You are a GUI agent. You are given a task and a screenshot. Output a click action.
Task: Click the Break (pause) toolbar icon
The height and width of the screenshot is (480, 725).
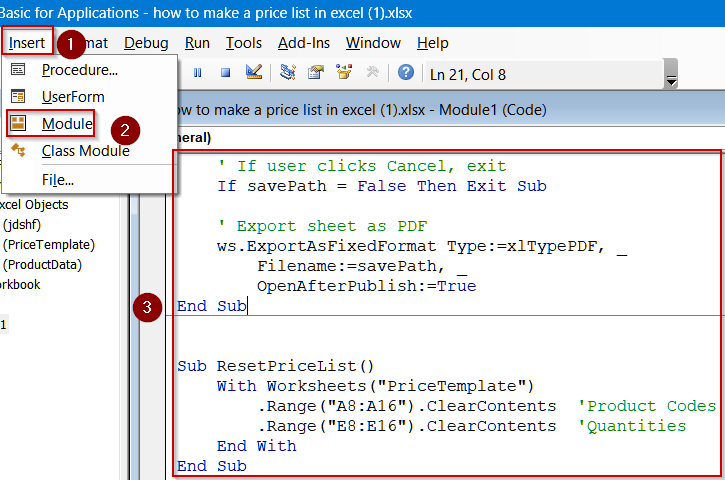197,73
